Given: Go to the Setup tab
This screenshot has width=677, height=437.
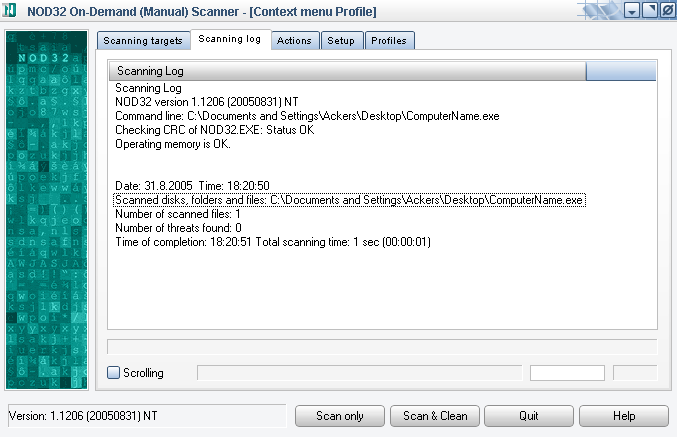Looking at the screenshot, I should (341, 41).
